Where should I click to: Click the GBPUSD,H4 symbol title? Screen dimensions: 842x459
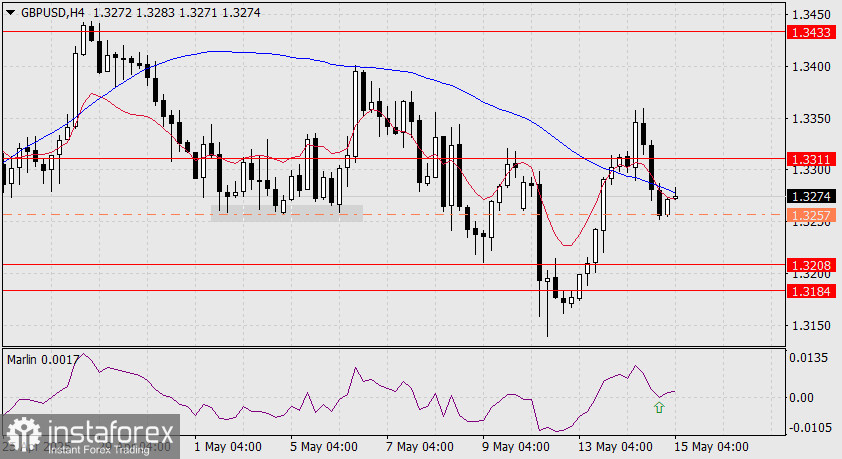click(x=53, y=12)
